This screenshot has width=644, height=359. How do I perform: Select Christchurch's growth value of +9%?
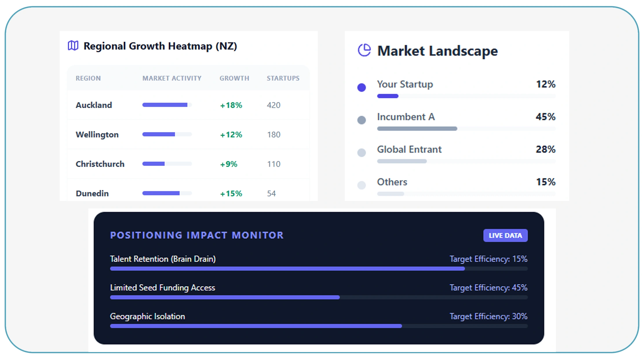point(229,164)
